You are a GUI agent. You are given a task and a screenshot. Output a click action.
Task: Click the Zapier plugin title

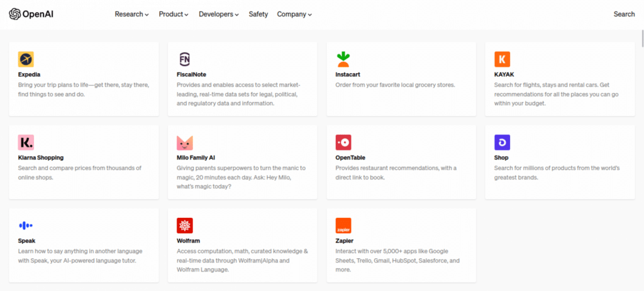345,241
